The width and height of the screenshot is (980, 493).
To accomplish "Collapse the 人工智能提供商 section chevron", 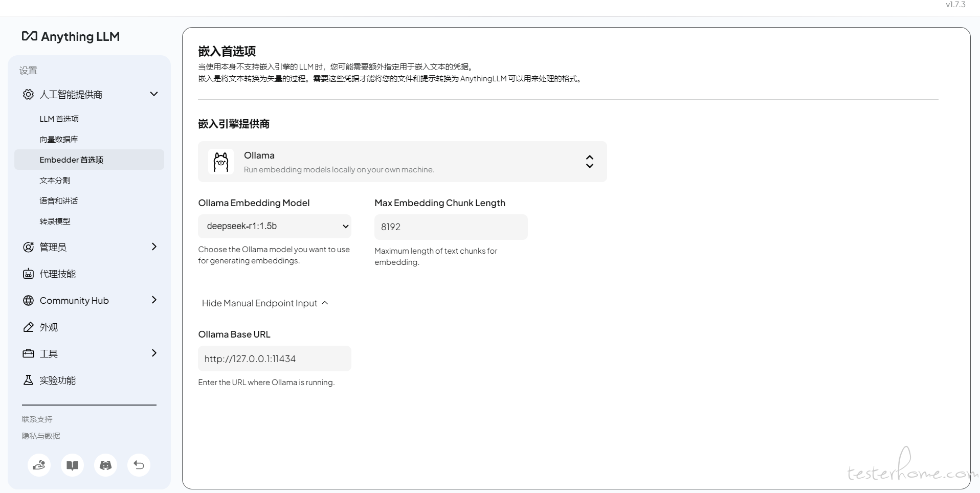I will (x=154, y=94).
